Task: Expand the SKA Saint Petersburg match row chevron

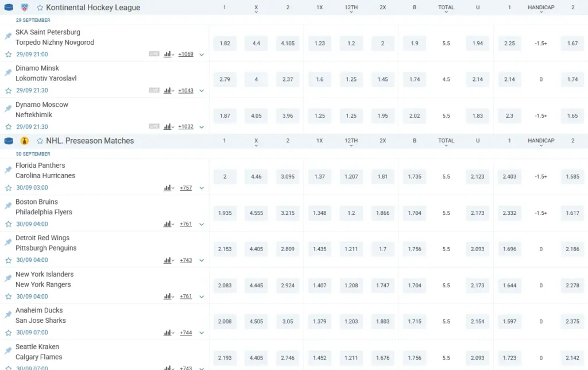Action: point(202,55)
